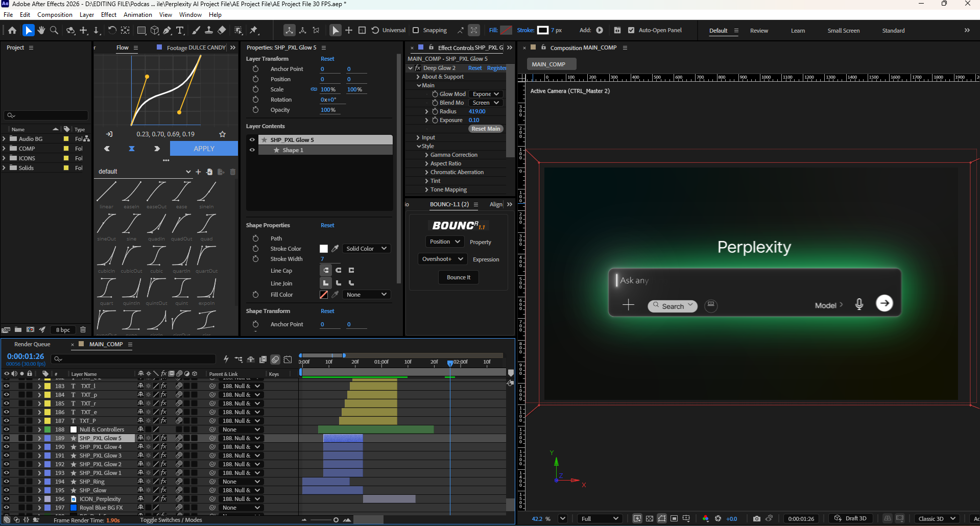Select the Home icon in toolbar
This screenshot has width=980, height=526.
[x=12, y=31]
